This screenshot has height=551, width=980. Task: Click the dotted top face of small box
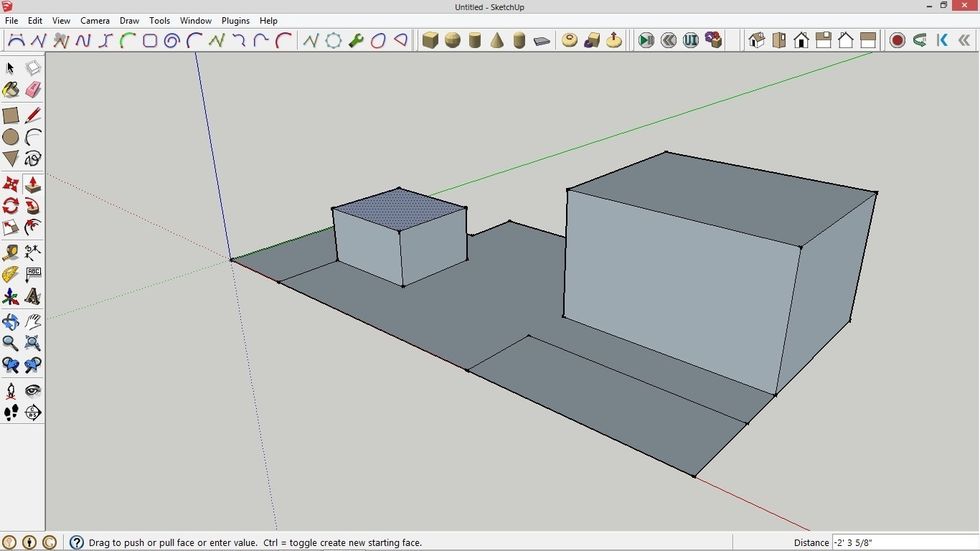coord(399,209)
